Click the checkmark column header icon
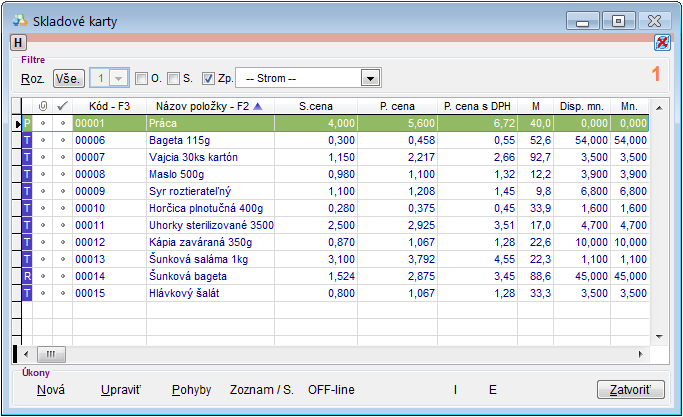 (62, 105)
